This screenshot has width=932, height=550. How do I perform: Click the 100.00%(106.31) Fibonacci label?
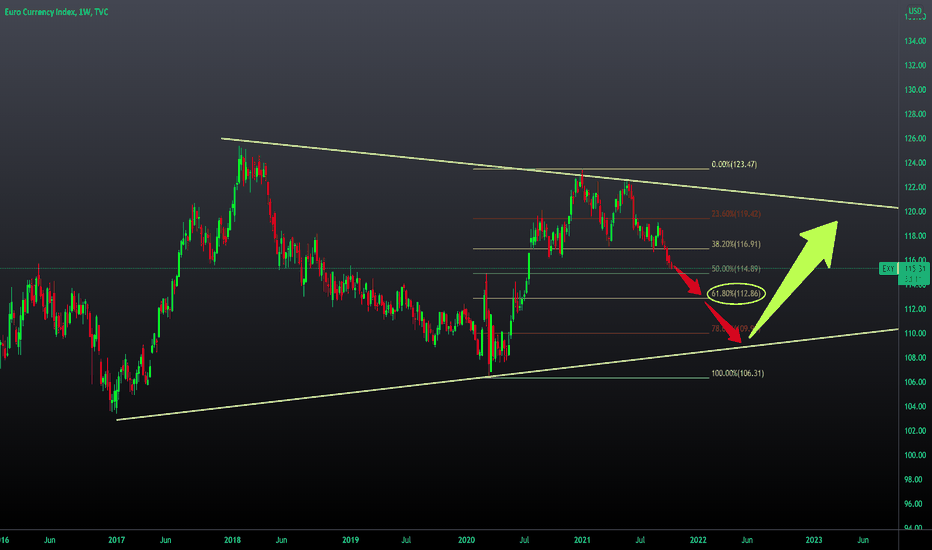[738, 373]
